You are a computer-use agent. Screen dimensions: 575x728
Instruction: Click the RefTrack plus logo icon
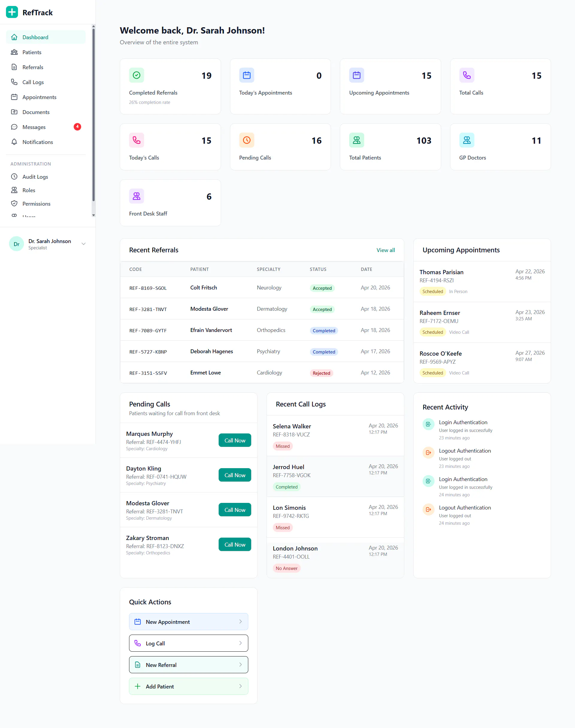(x=12, y=13)
